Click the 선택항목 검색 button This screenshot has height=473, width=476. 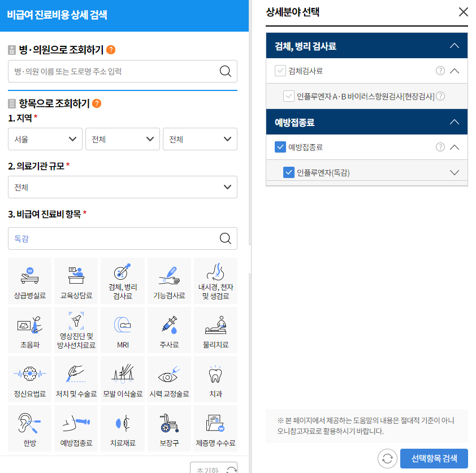tap(434, 458)
